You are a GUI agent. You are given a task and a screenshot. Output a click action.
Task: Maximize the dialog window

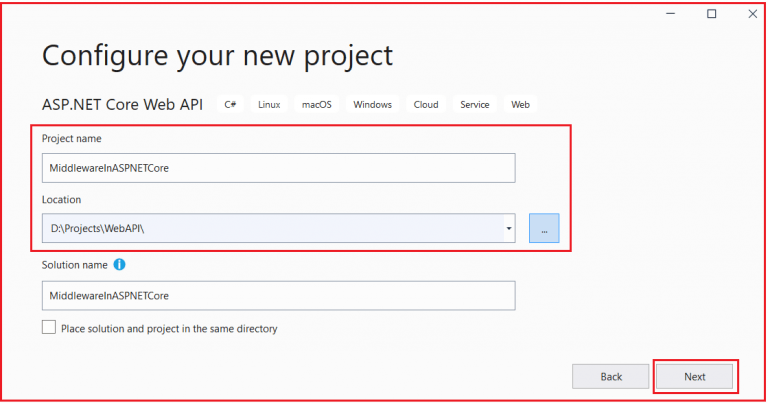(712, 14)
